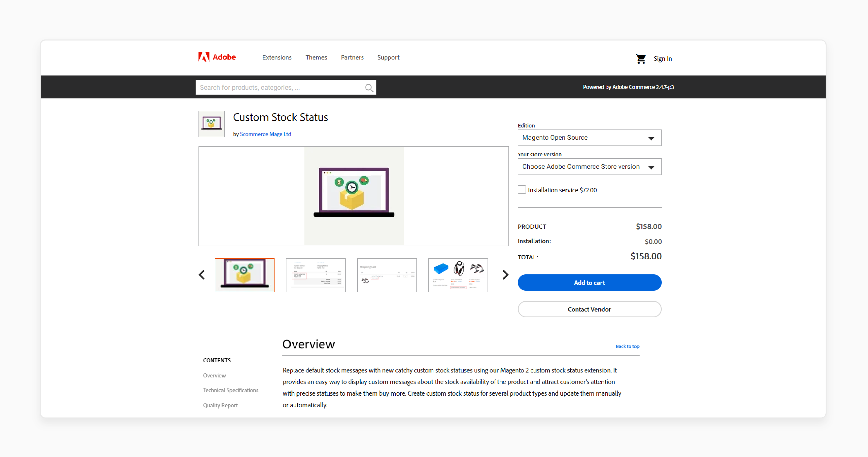Go to previous gallery thumbnails arrow
Image resolution: width=868 pixels, height=457 pixels.
[202, 275]
